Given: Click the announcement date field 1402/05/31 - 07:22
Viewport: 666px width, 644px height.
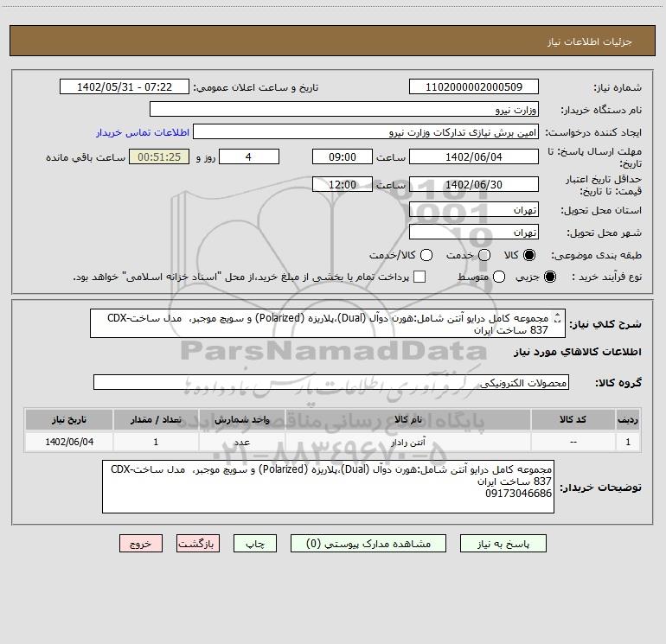Looking at the screenshot, I should [x=124, y=86].
